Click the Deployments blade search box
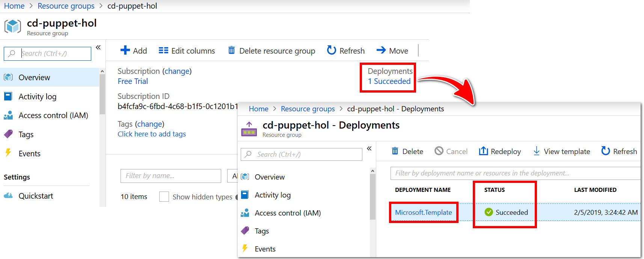Viewport: 644px width, 259px height. [302, 154]
